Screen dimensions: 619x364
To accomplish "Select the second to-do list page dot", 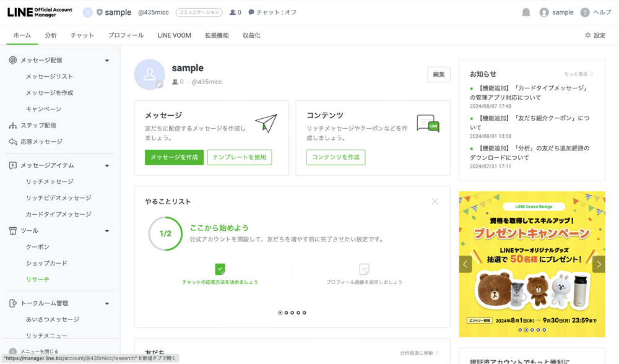I will coord(286,313).
